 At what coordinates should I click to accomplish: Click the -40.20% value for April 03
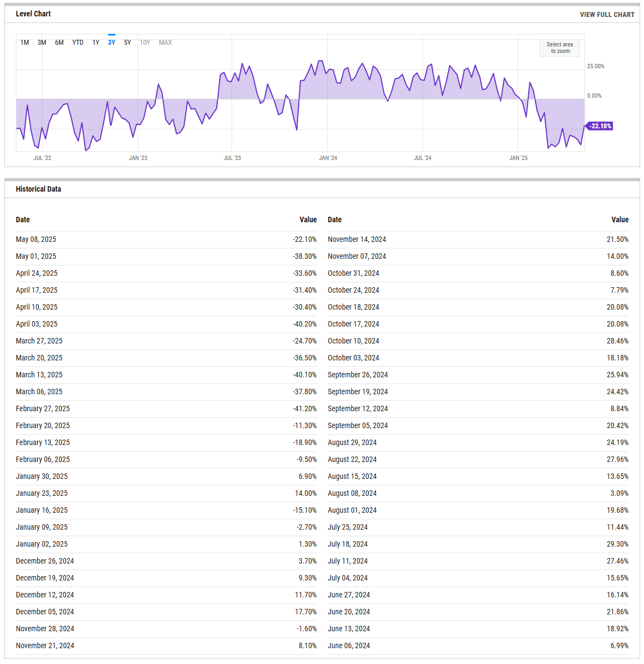[x=304, y=324]
